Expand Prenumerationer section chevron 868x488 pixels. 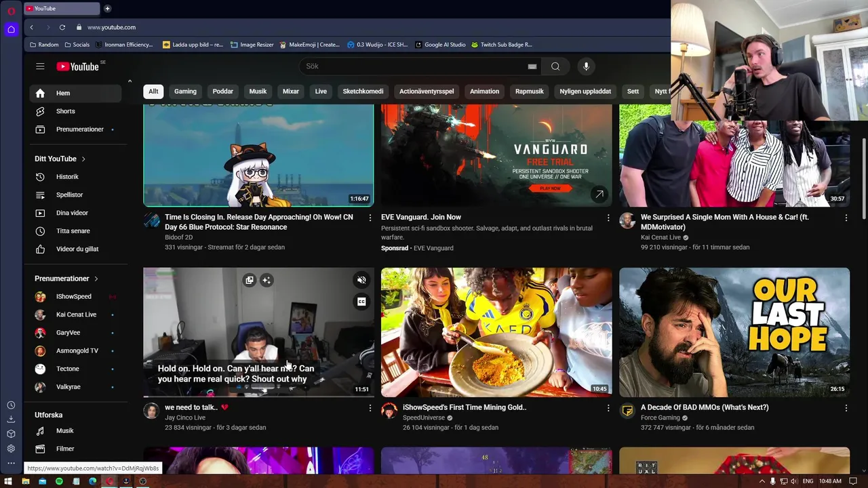tap(96, 279)
